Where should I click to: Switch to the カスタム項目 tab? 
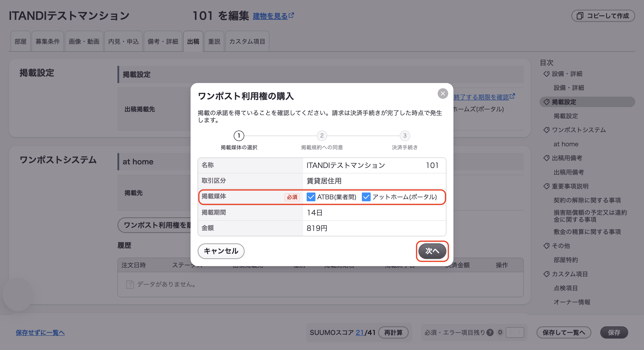247,41
